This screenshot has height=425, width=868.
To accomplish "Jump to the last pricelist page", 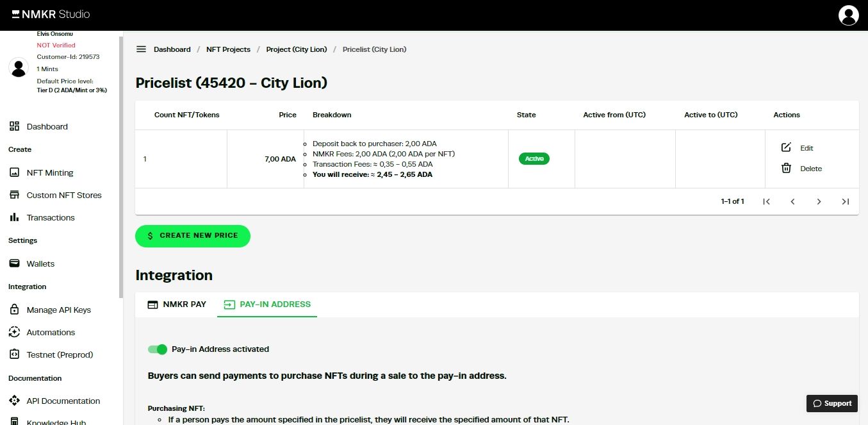I will (845, 201).
